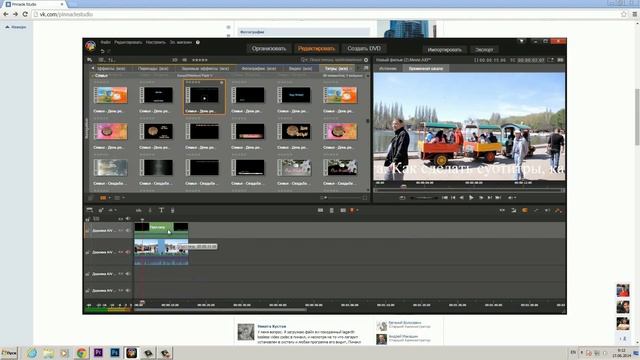The width and height of the screenshot is (640, 360).
Task: Step one frame forward in player
Action: [489, 198]
